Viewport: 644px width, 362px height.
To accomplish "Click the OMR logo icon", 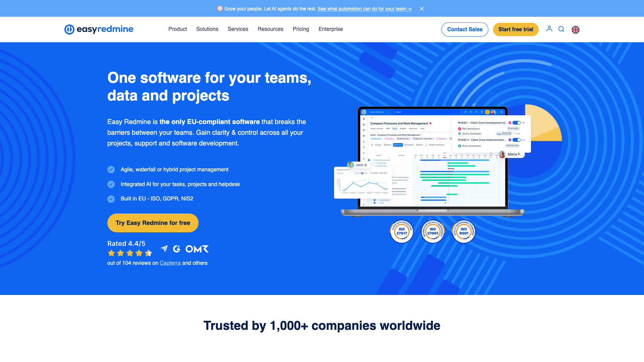I will (x=197, y=249).
